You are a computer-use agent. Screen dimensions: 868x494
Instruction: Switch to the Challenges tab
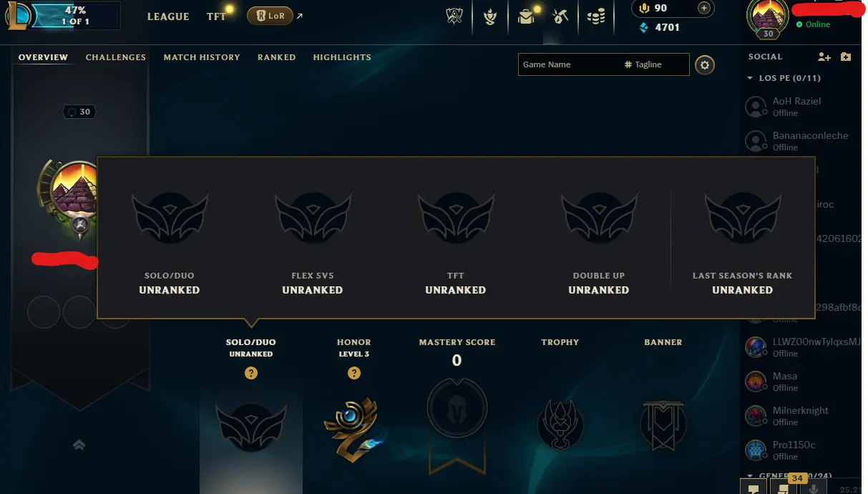tap(116, 57)
